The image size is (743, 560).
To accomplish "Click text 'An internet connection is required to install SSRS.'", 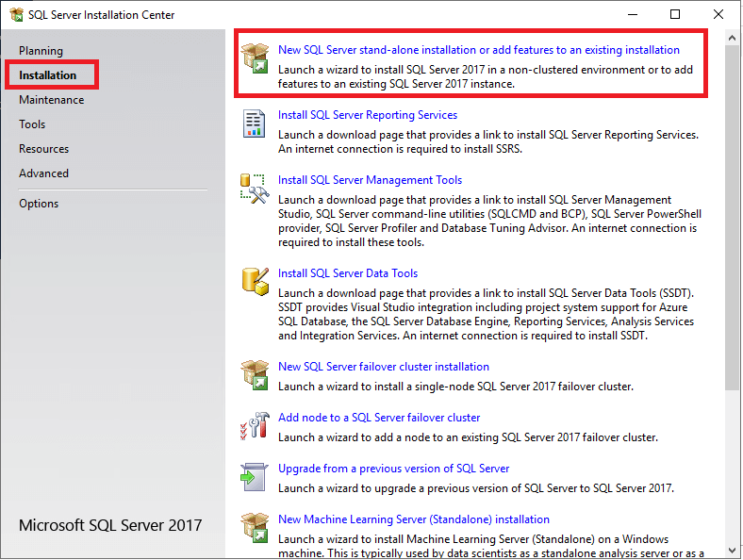I will 400,149.
